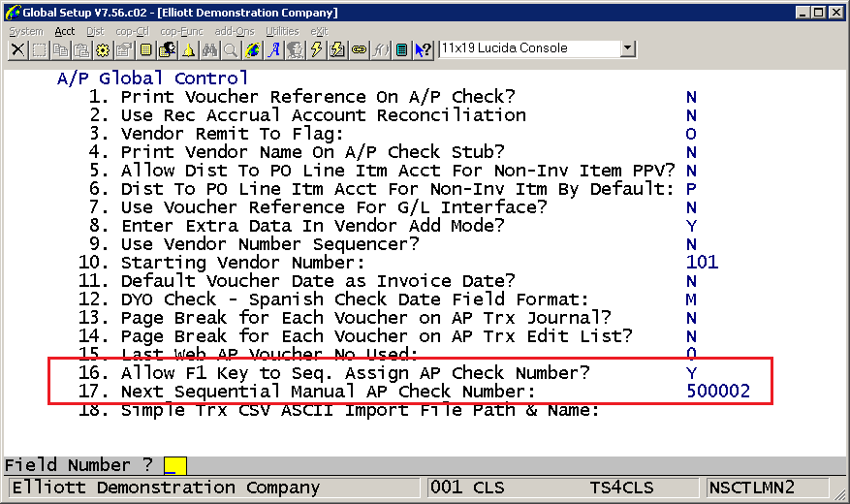Open the System menu
The image size is (850, 504).
26,31
